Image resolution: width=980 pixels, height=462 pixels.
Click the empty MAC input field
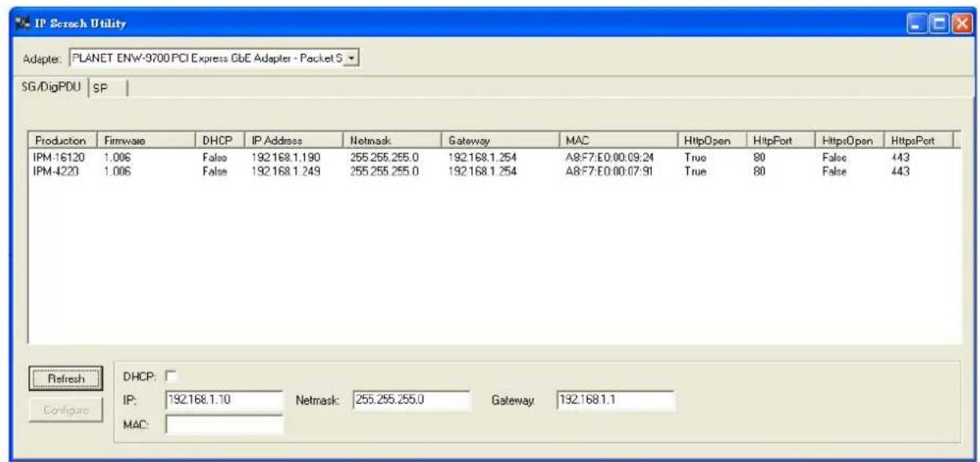point(224,424)
